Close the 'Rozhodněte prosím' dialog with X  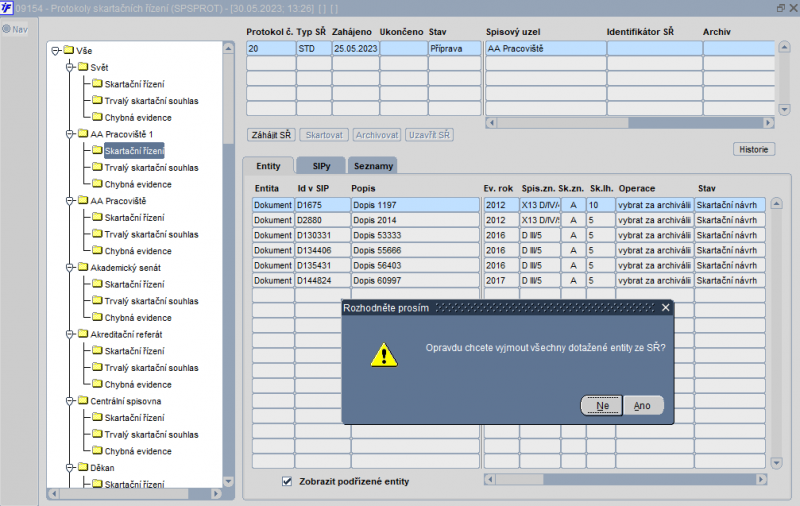click(x=666, y=308)
